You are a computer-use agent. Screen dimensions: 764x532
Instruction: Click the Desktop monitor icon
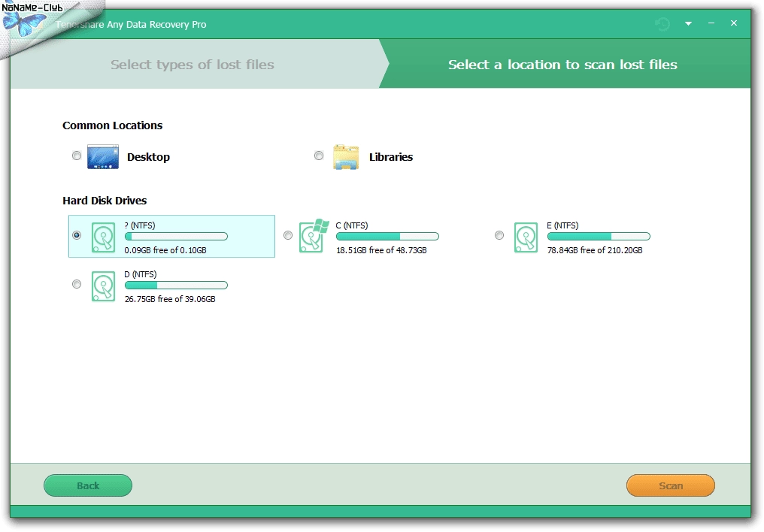point(103,157)
